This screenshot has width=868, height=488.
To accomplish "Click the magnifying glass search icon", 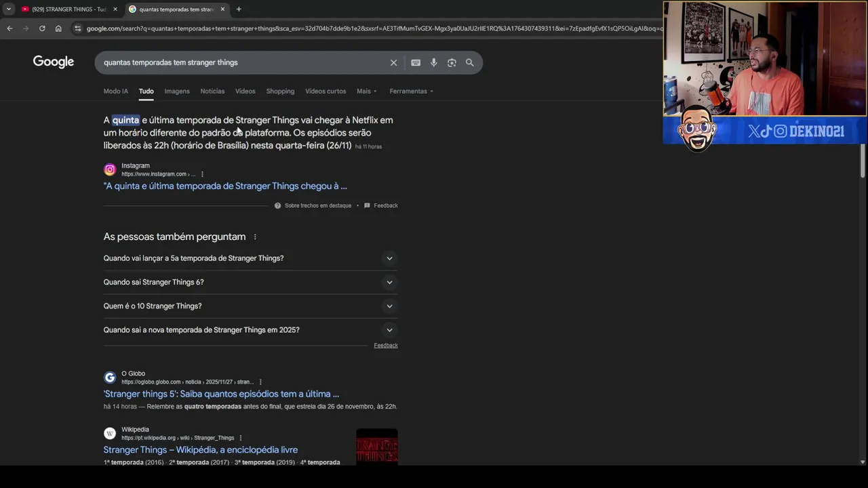I will click(x=469, y=62).
